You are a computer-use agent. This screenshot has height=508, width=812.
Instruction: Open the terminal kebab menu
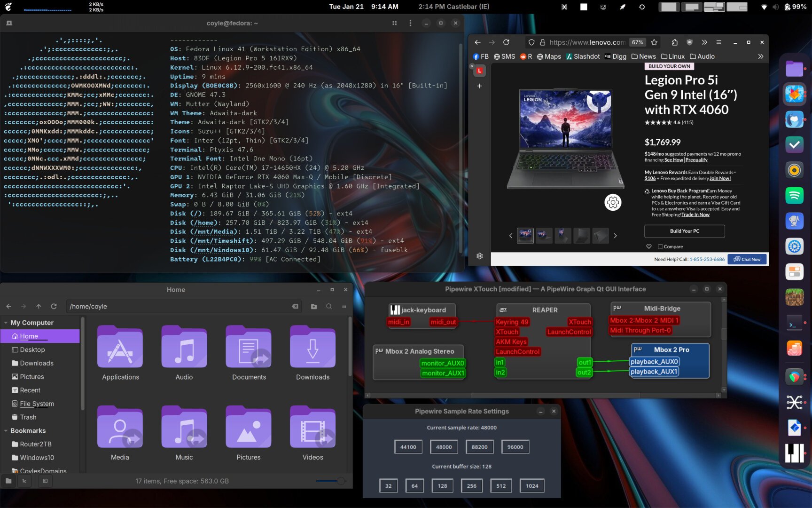click(410, 23)
